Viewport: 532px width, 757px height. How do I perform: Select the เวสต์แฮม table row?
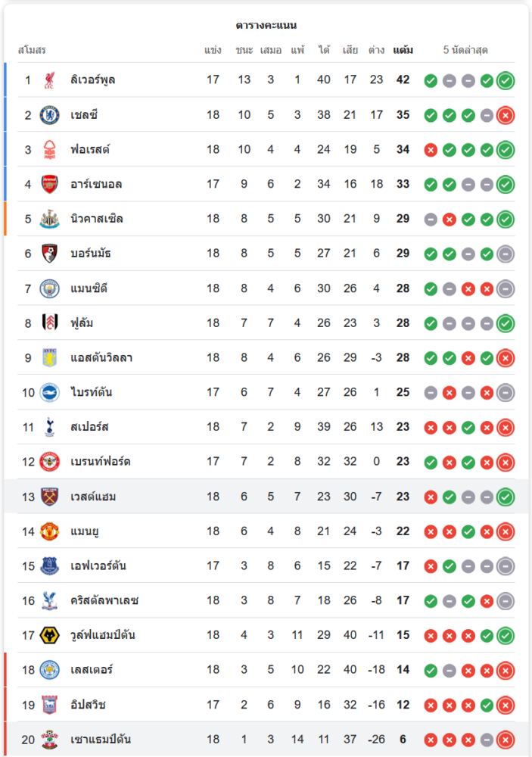click(265, 497)
